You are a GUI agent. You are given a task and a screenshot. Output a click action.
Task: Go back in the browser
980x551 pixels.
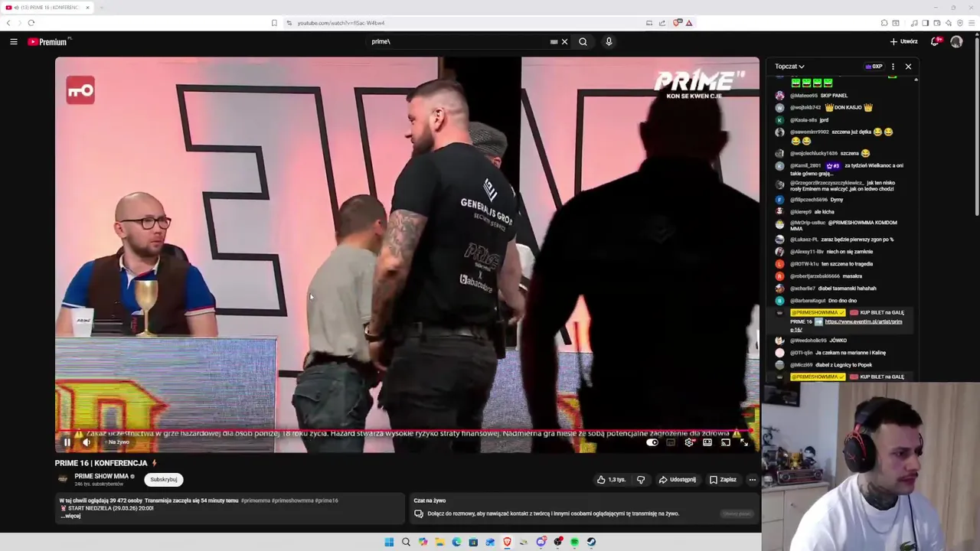8,23
